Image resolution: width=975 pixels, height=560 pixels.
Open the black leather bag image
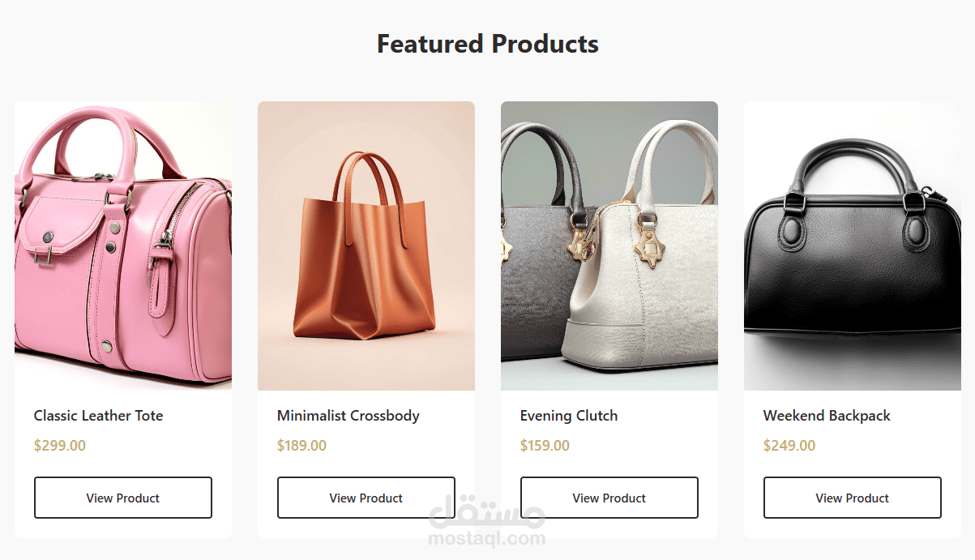click(x=853, y=246)
